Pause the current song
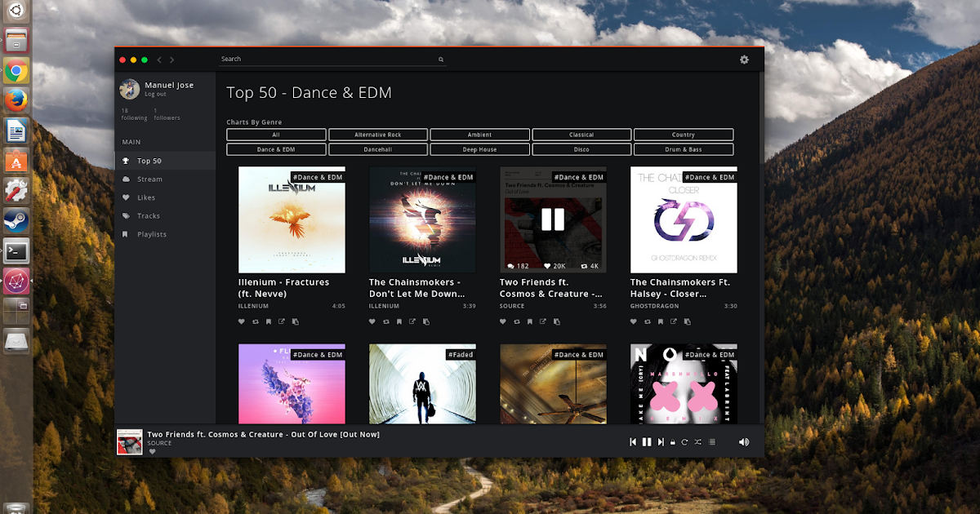Screen dimensions: 980x514 (646, 441)
